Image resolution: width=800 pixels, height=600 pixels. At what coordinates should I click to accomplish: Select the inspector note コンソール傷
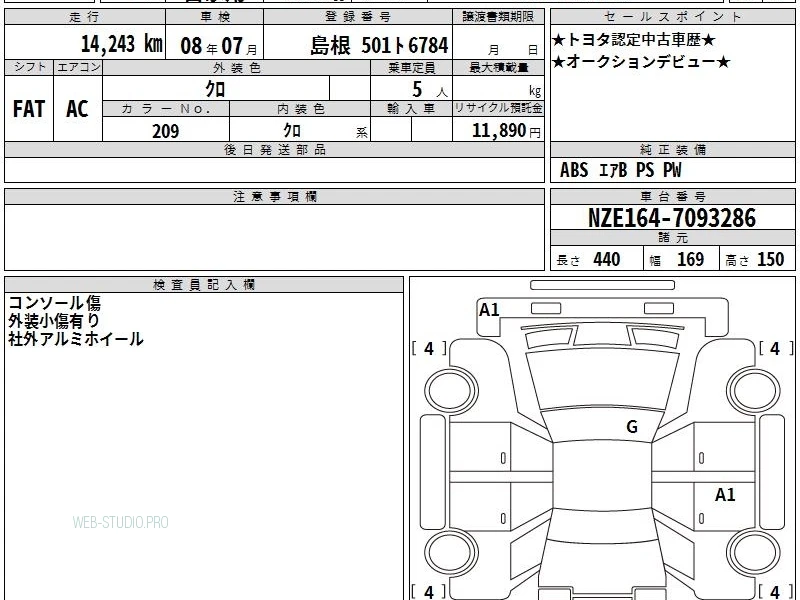[x=55, y=303]
